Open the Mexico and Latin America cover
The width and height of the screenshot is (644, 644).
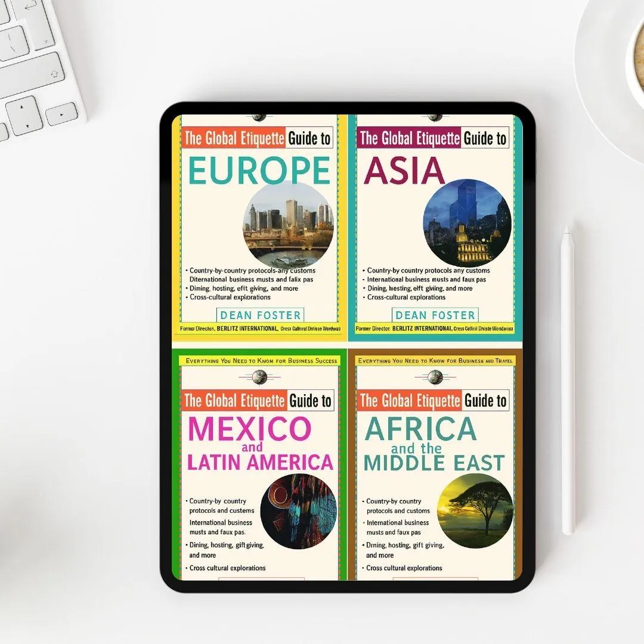click(x=259, y=465)
